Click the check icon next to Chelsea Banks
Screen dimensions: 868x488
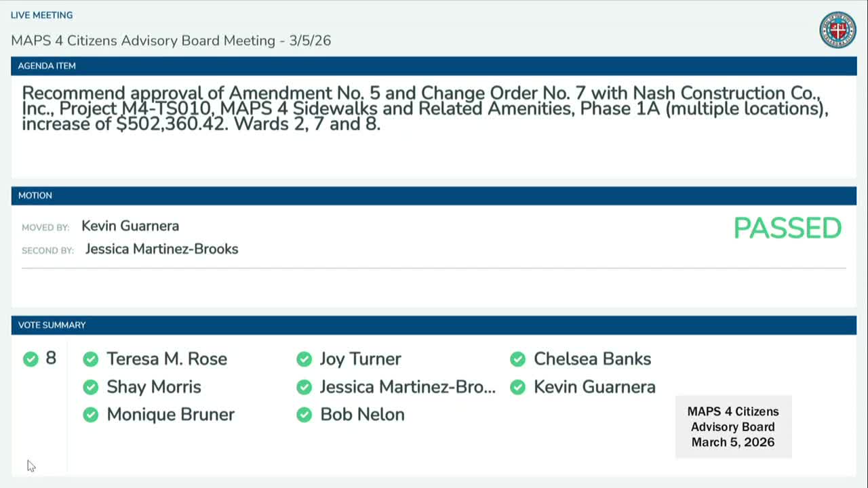click(x=517, y=359)
